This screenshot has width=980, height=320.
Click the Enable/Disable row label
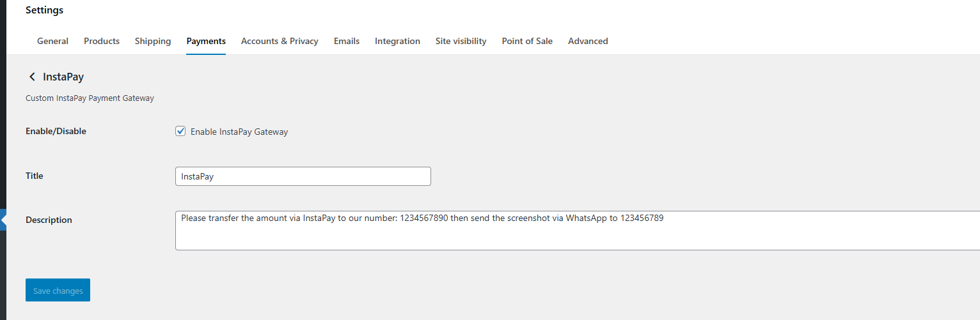(56, 131)
